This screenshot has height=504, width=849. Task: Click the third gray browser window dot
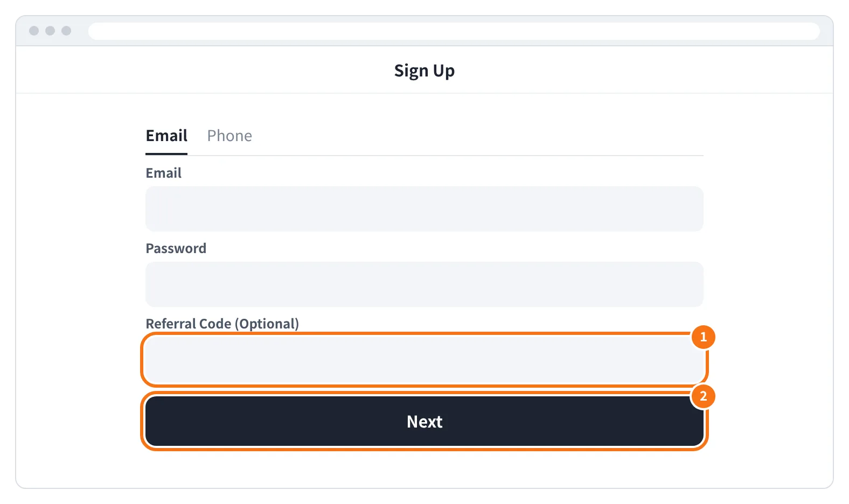click(66, 31)
